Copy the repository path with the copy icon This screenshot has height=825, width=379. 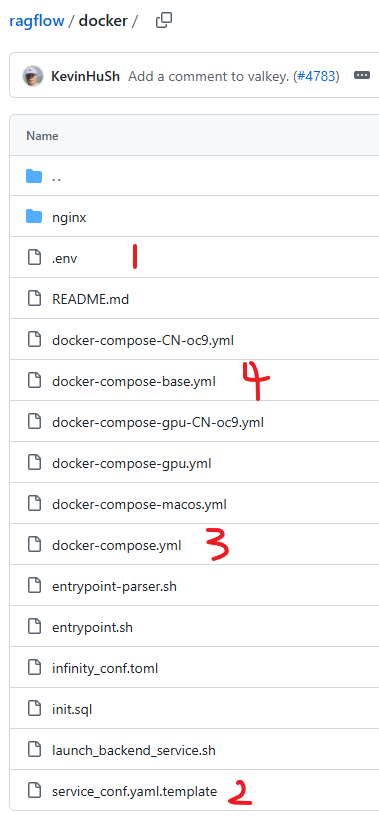coord(164,21)
